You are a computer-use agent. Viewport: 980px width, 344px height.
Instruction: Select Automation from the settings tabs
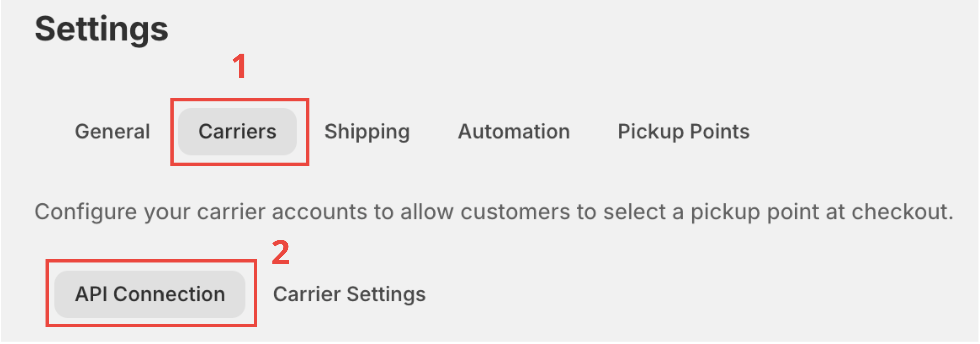coord(514,132)
